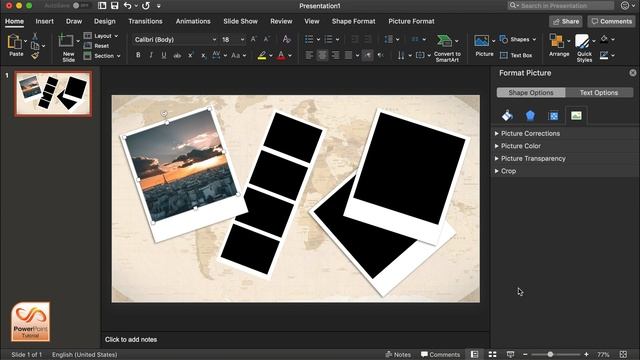Open the Layout dropdown

[x=101, y=36]
